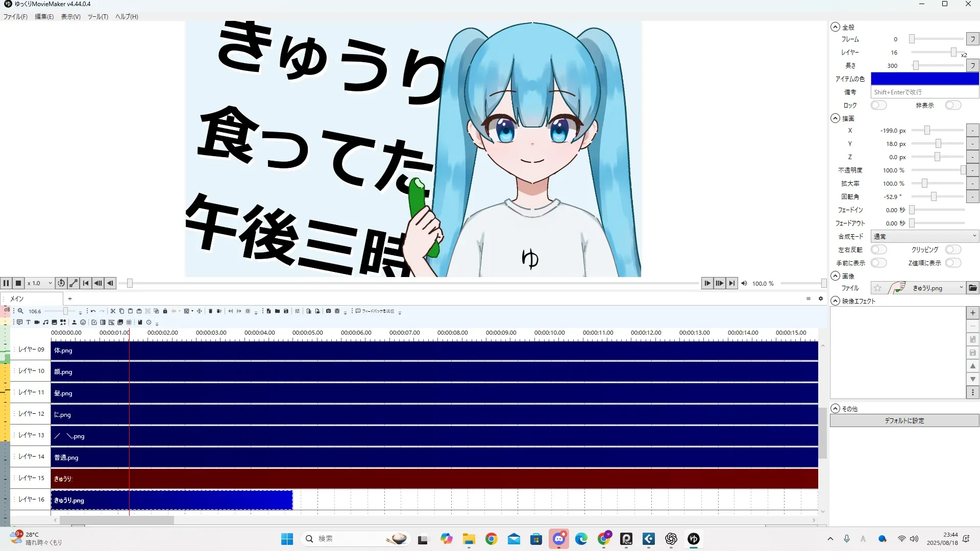Click the trash delete icon in toolbar
The width and height of the screenshot is (980, 551).
click(210, 311)
